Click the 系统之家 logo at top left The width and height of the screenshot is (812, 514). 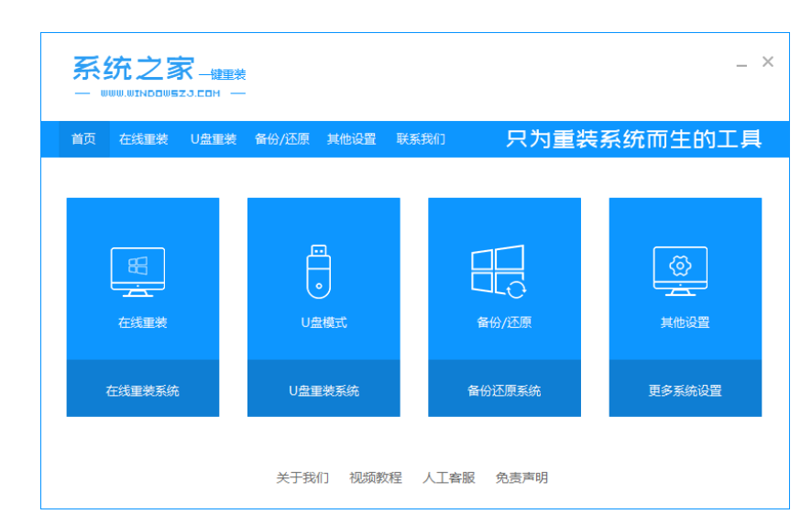[x=134, y=71]
